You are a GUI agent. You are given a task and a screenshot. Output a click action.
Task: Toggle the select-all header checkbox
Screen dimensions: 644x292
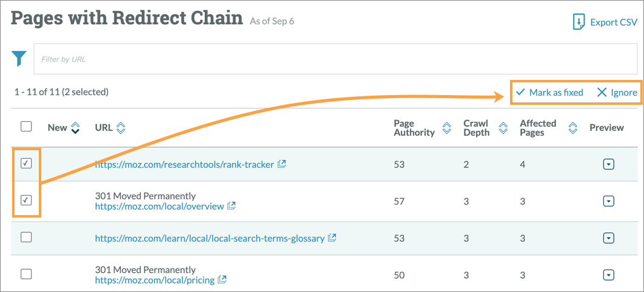pyautogui.click(x=26, y=127)
